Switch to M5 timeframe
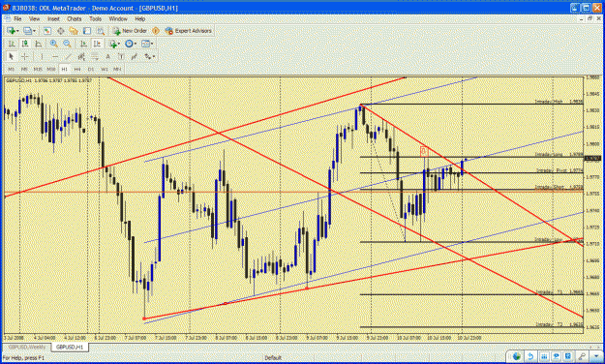Viewport: 605px width, 364px height. point(24,69)
